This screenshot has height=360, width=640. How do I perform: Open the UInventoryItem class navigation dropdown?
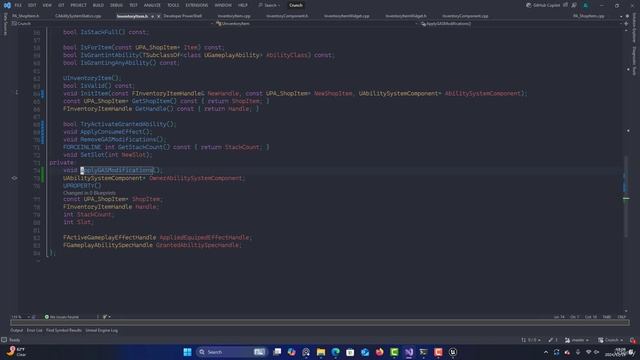316,24
